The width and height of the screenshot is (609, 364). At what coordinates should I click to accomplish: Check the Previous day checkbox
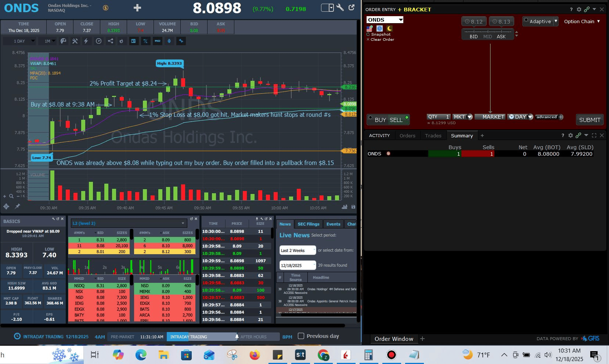pyautogui.click(x=301, y=336)
